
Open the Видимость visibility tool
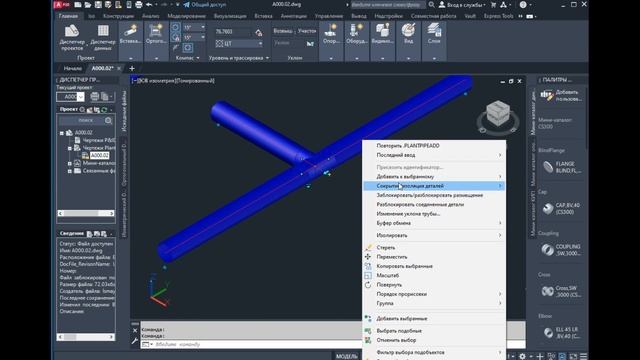click(x=382, y=33)
